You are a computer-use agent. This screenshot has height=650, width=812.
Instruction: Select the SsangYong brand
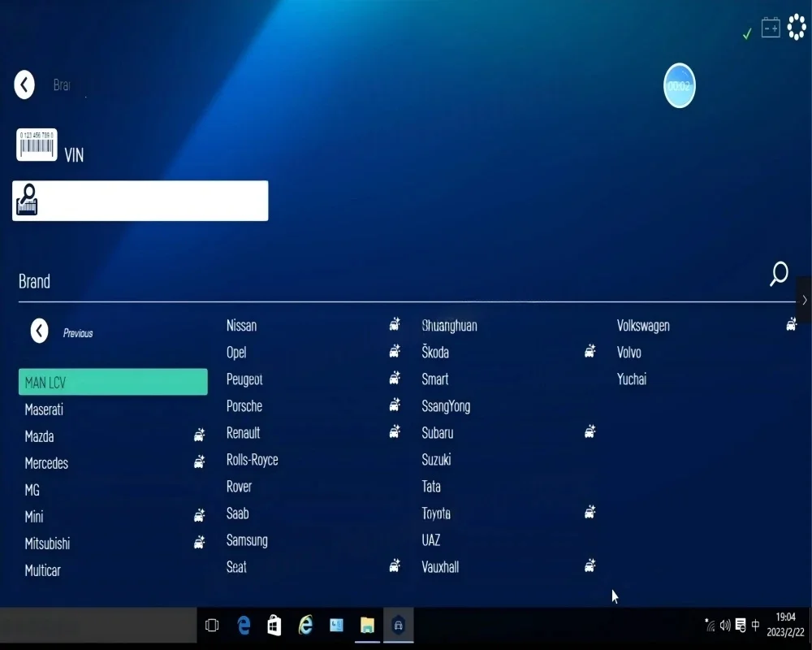pos(446,406)
